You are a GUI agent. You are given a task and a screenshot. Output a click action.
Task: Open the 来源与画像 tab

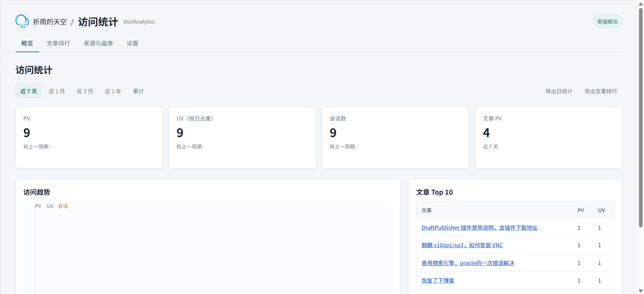(98, 43)
